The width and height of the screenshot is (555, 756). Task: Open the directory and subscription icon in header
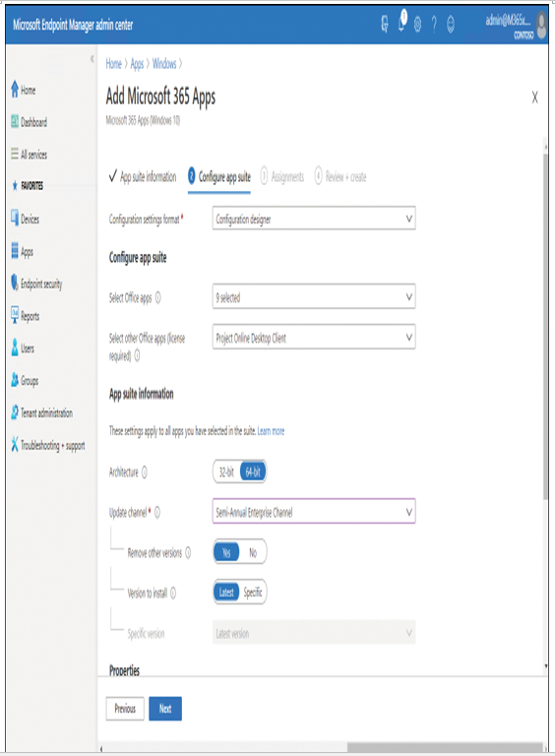click(385, 24)
